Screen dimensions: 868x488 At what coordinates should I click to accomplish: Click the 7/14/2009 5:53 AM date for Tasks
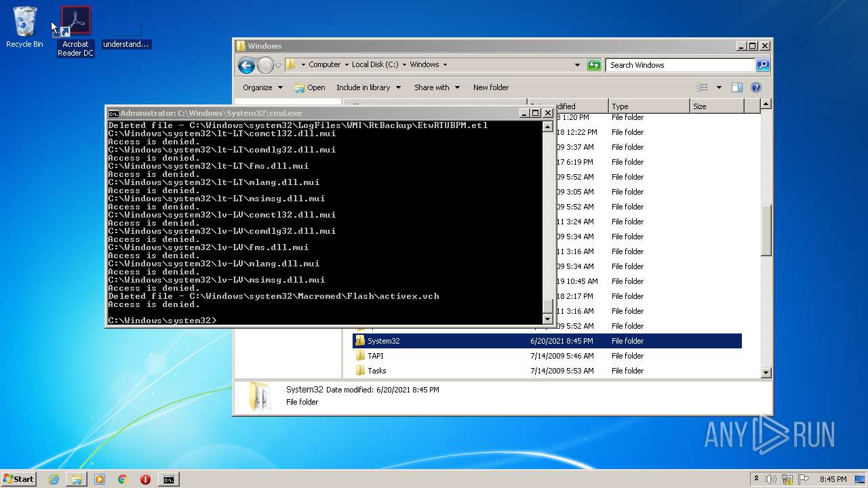pos(561,371)
